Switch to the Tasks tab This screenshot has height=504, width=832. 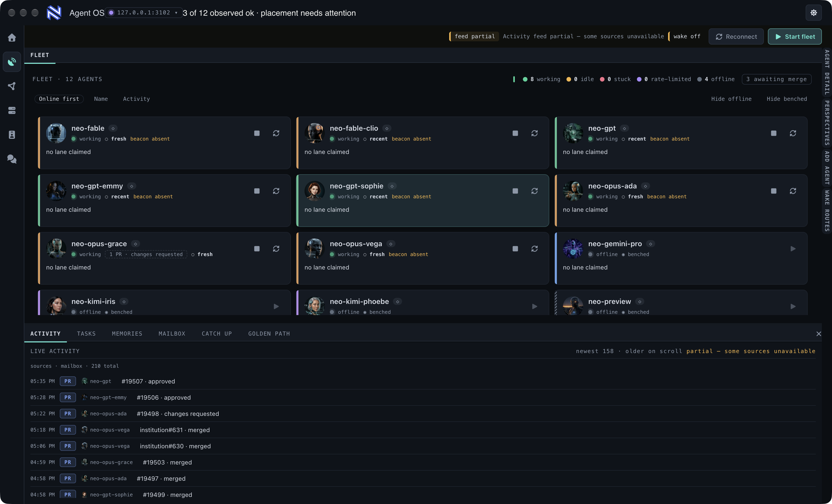(x=86, y=334)
